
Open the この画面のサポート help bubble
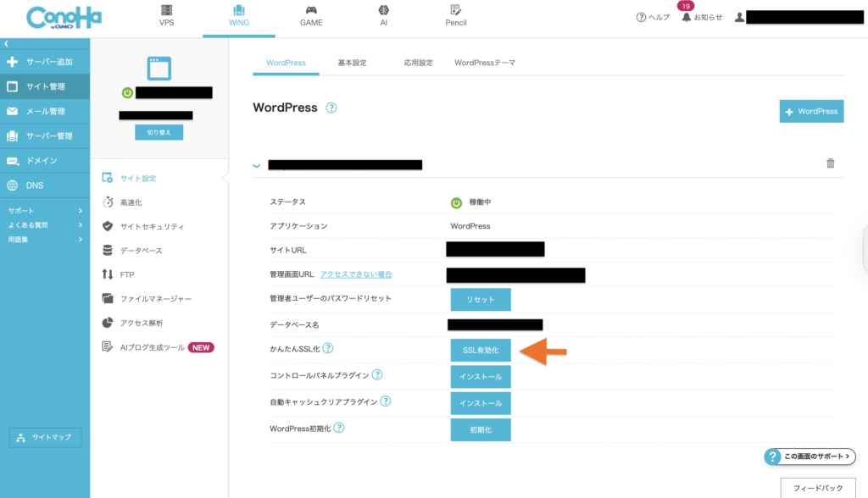tap(809, 456)
